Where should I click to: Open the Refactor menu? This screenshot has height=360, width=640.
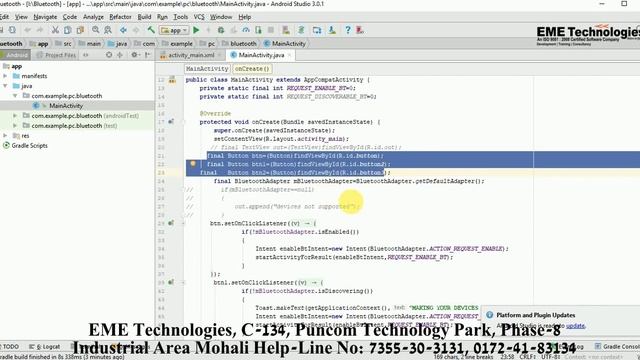120,17
